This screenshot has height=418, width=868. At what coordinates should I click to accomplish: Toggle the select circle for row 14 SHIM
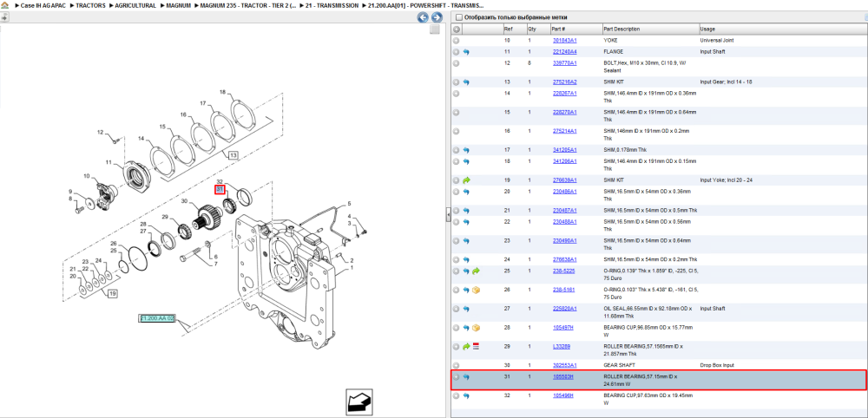pyautogui.click(x=457, y=94)
